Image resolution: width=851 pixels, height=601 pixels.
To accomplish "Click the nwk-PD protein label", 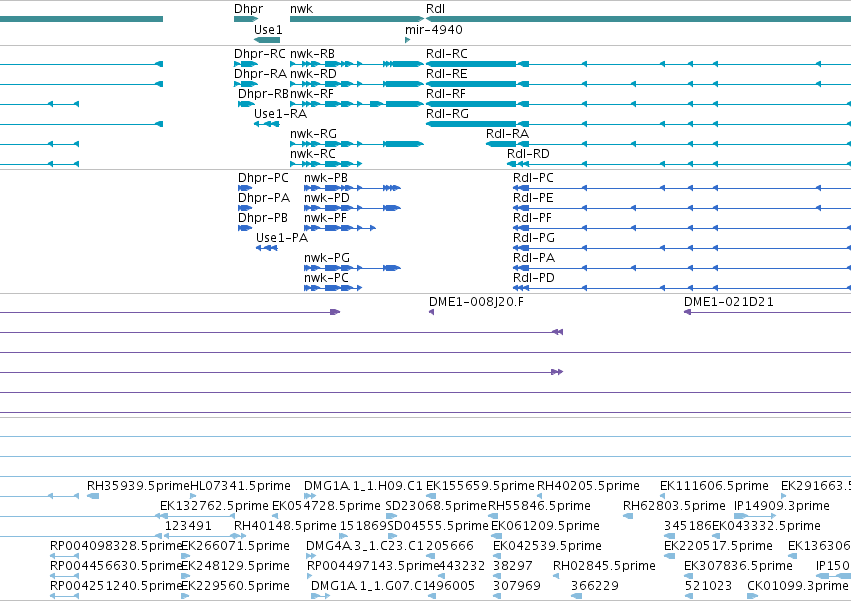I will 327,198.
